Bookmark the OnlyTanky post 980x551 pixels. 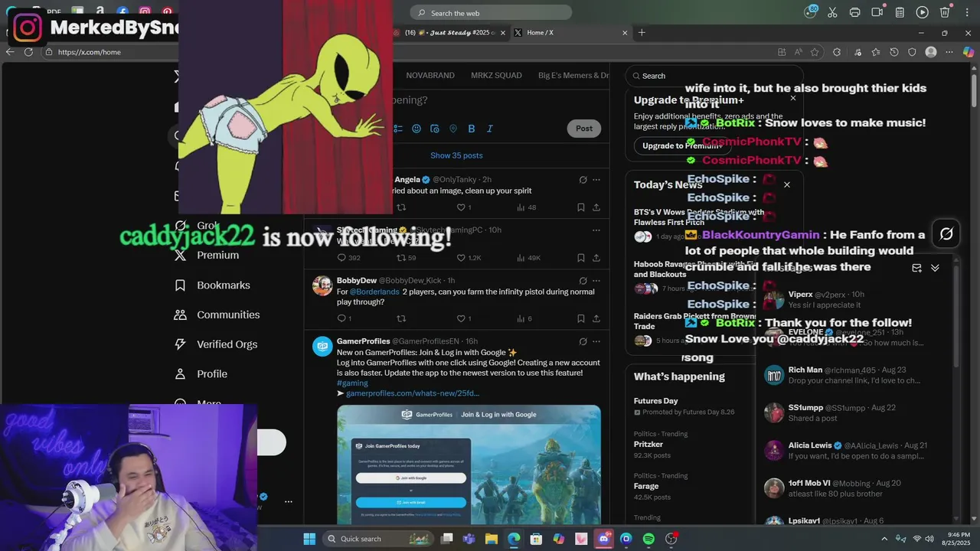click(x=581, y=207)
